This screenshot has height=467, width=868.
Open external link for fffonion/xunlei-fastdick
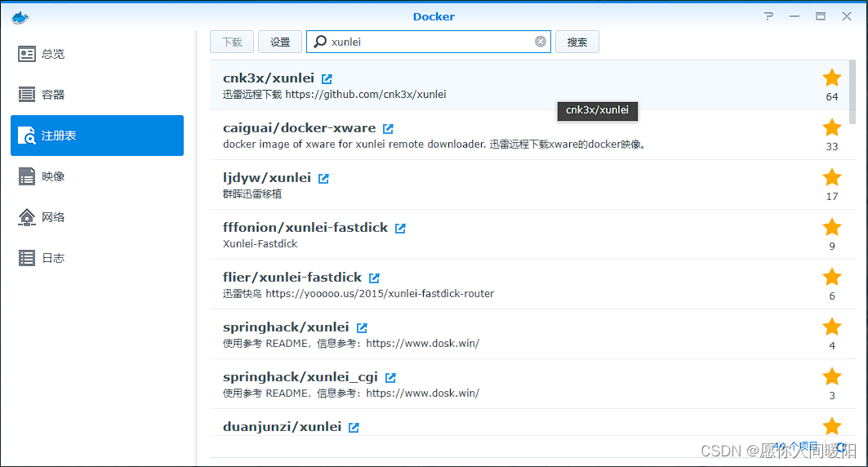[x=400, y=229]
